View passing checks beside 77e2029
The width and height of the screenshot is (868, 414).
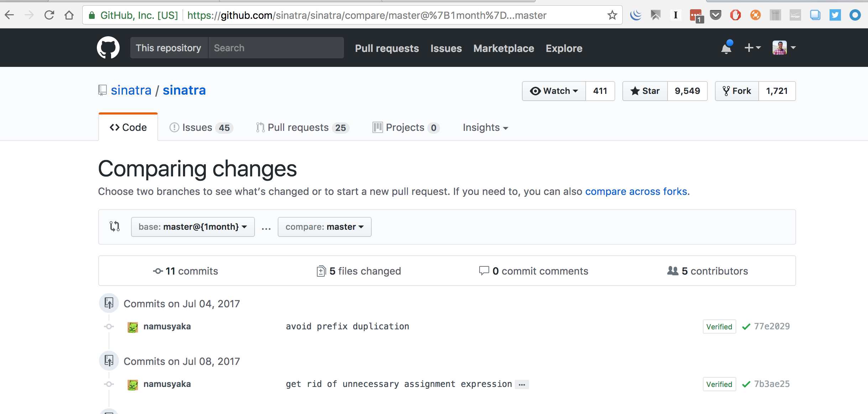coord(746,327)
